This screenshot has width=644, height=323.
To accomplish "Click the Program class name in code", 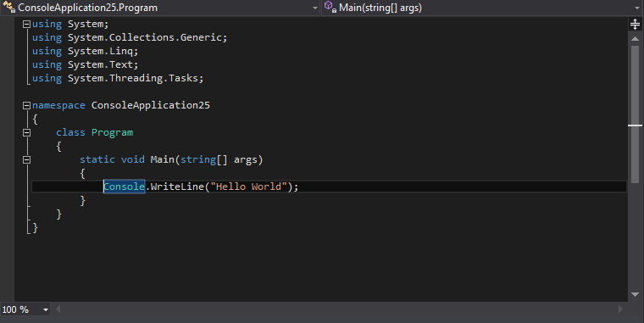I will point(112,133).
